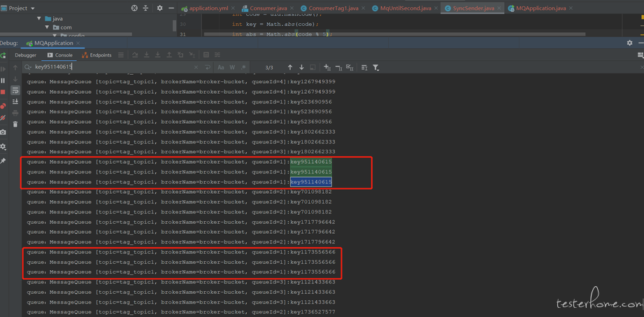644x317 pixels.
Task: Stop the MQApplication debug session
Action: point(3,92)
